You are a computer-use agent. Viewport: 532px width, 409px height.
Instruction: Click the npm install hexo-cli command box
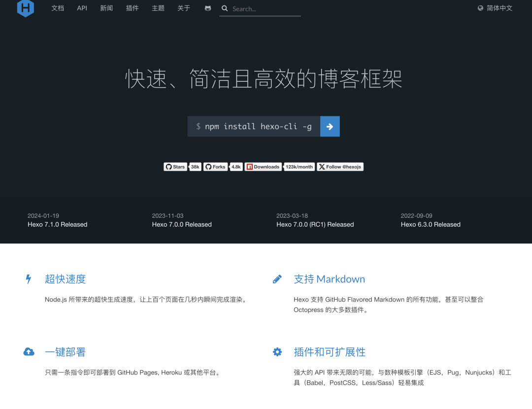click(x=254, y=127)
